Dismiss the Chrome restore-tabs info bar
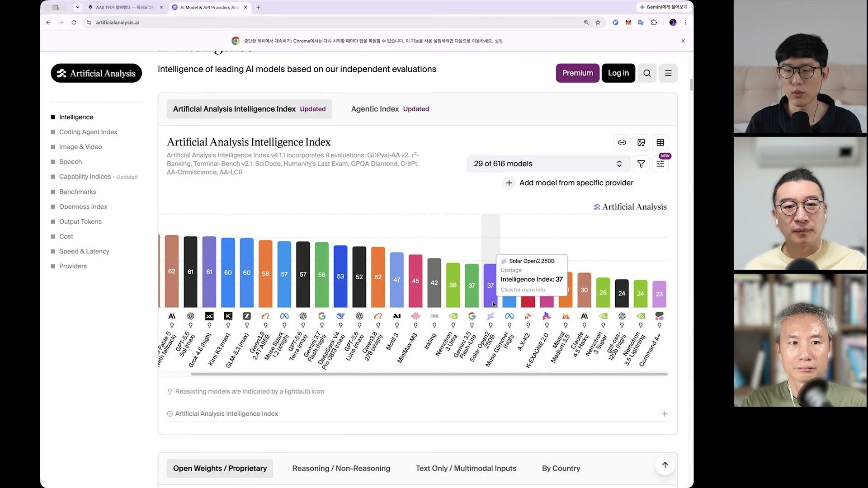 click(683, 41)
